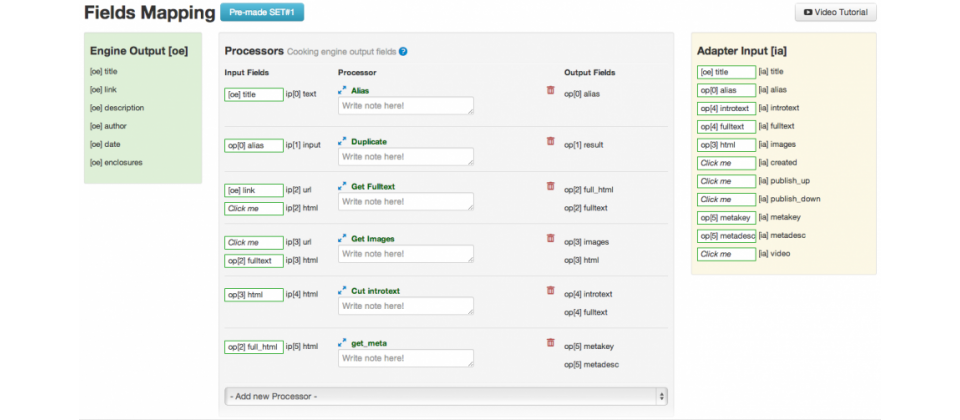Click the Duplicate note text area
960x420 pixels.
coord(406,157)
